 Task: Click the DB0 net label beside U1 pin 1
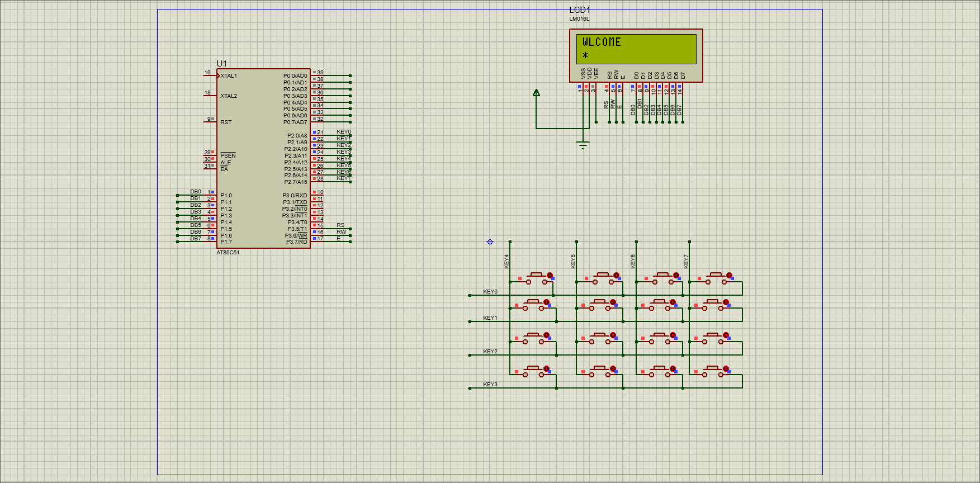196,192
